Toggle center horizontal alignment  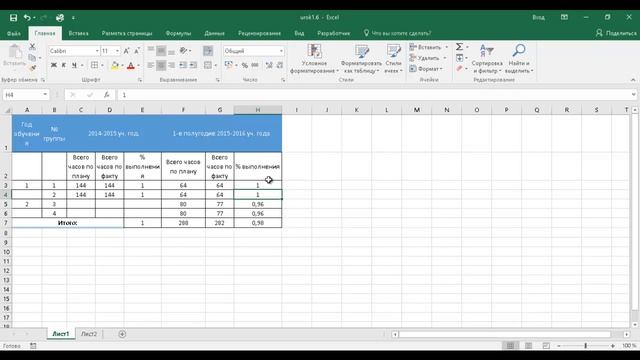tap(161, 65)
